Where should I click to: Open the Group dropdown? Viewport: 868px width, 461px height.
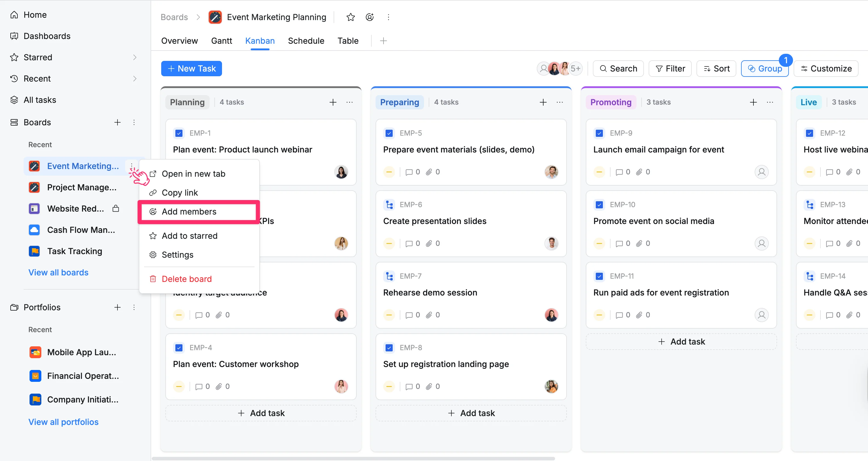tap(765, 69)
